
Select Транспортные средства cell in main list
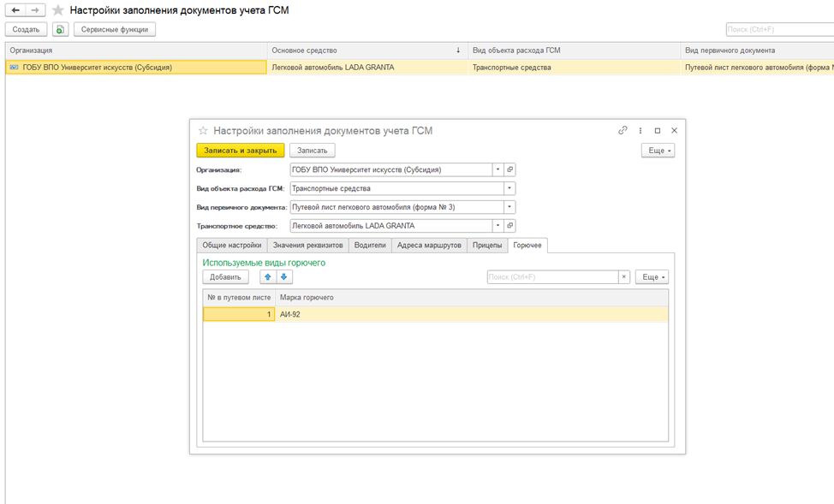pos(574,68)
